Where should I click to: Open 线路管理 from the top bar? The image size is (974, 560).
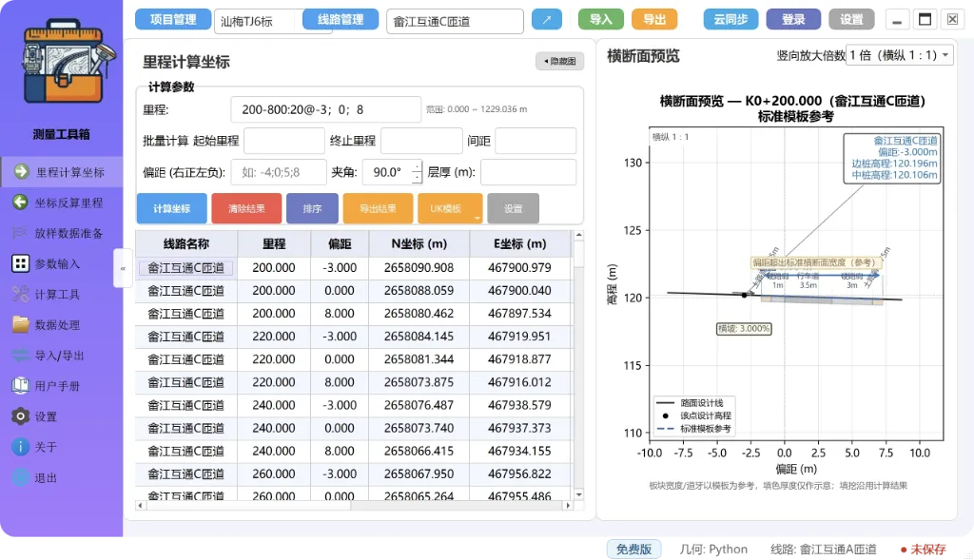pyautogui.click(x=341, y=19)
